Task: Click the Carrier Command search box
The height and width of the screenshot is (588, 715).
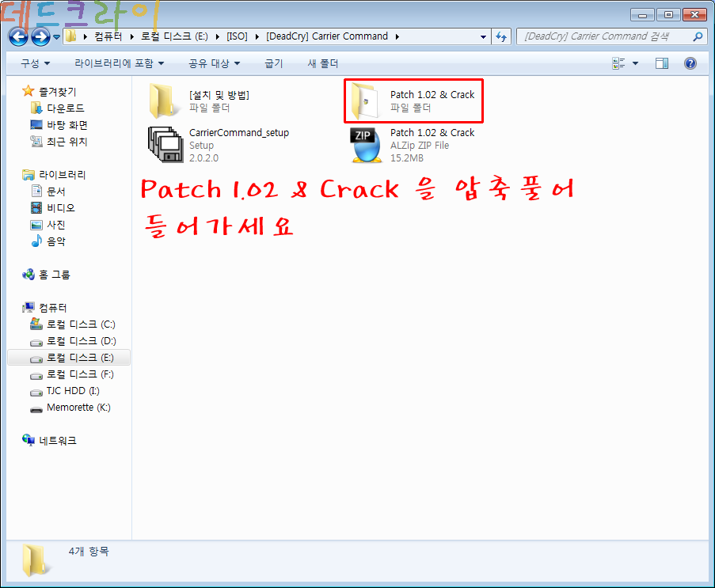Action: pos(606,36)
